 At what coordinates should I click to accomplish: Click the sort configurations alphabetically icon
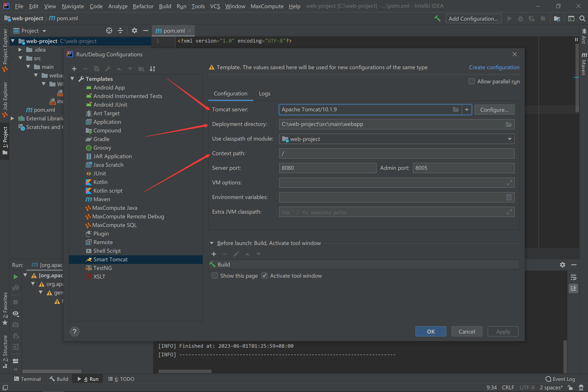pyautogui.click(x=152, y=69)
